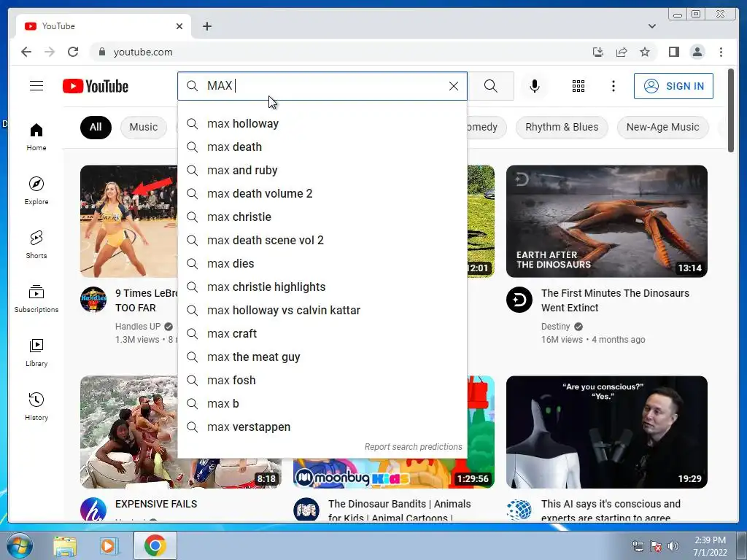Open Subscriptions in sidebar
Viewport: 747px width, 560px height.
pyautogui.click(x=36, y=298)
